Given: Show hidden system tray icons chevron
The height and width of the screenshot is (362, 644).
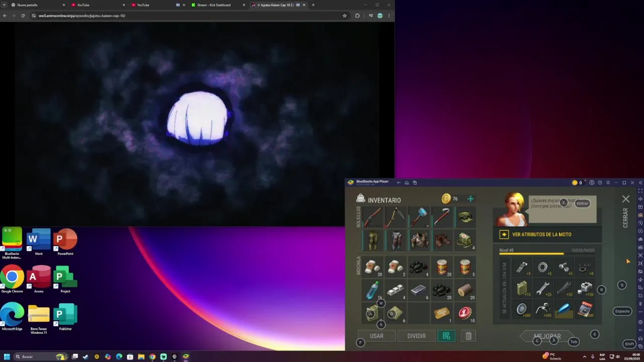Looking at the screenshot, I should click(x=584, y=356).
